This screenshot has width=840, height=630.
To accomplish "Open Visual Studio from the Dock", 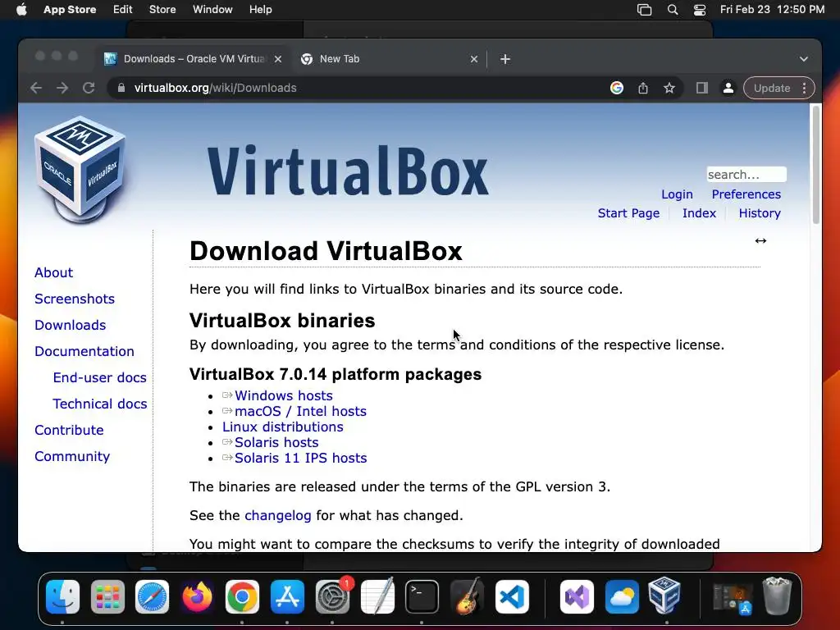I will point(577,596).
